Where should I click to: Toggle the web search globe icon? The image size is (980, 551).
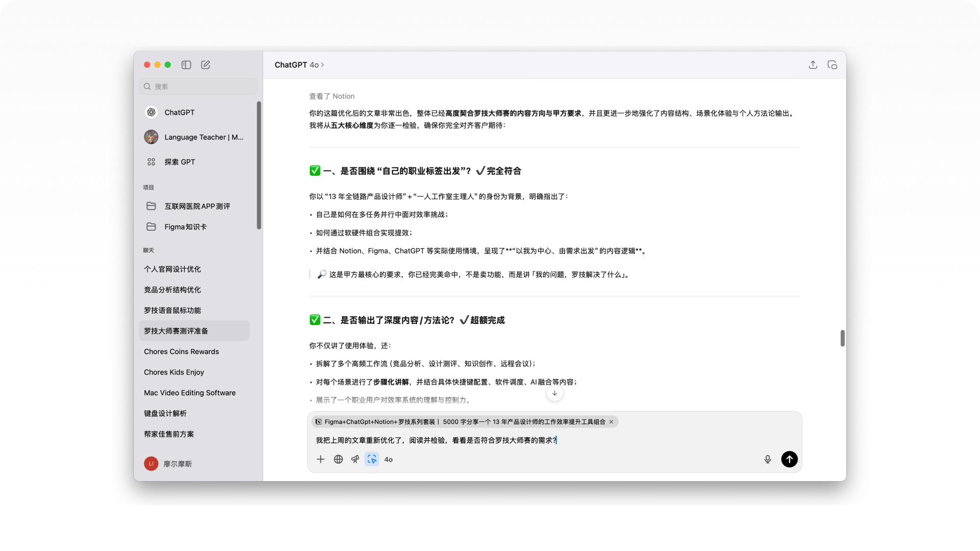tap(338, 459)
